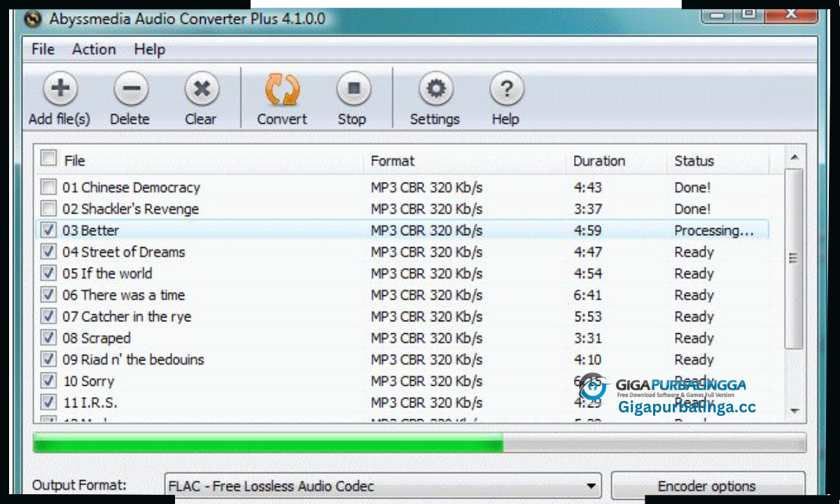Open the Help menu
This screenshot has width=840, height=504.
(150, 49)
